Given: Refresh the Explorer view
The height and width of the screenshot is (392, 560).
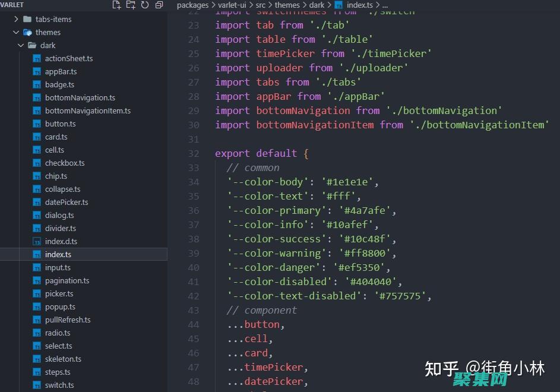Looking at the screenshot, I should point(145,5).
